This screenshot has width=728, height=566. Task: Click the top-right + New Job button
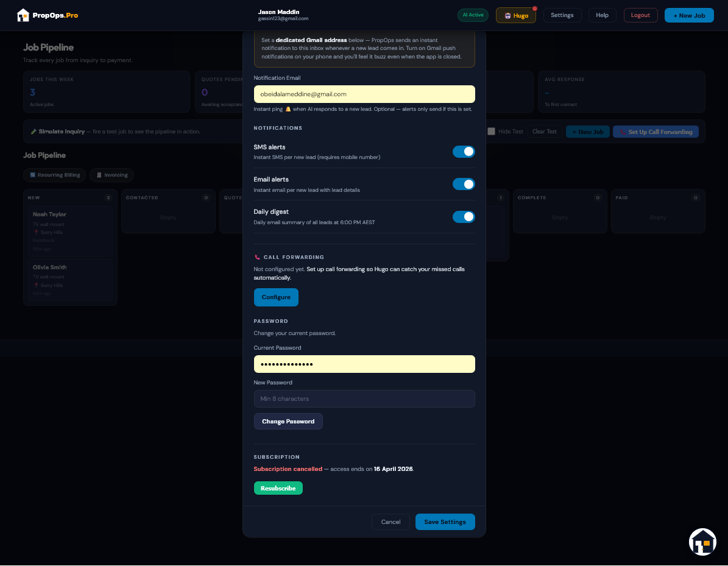point(689,15)
